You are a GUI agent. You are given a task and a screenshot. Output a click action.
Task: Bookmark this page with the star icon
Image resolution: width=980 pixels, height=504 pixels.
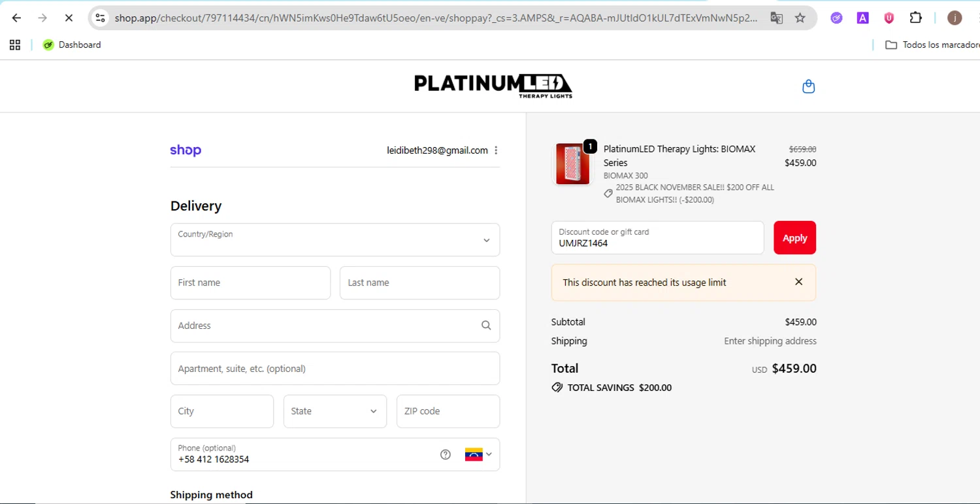[x=800, y=18]
